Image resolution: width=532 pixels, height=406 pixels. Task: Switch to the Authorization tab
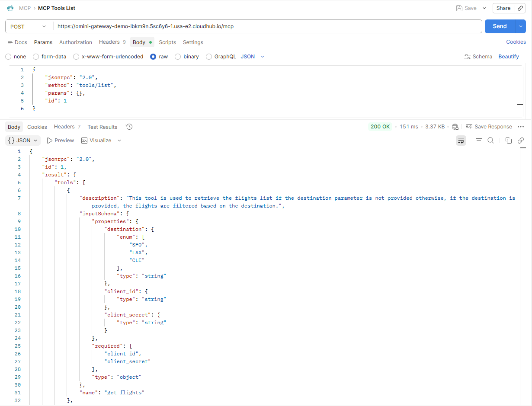click(76, 42)
